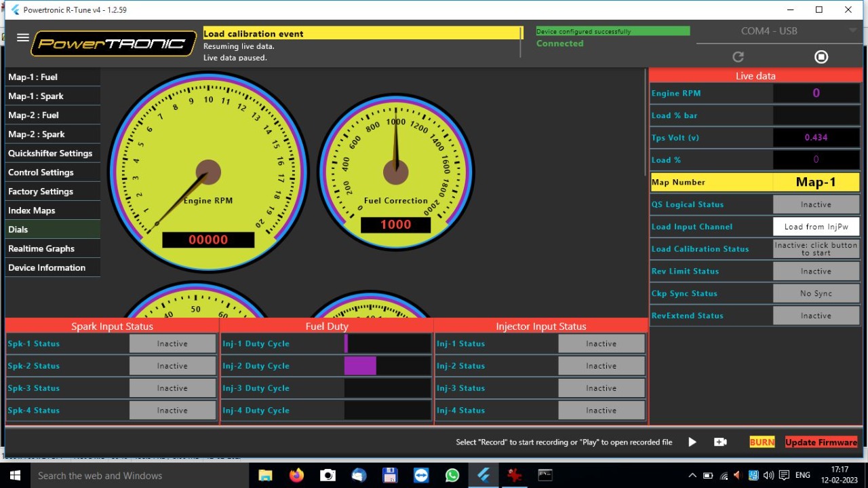
Task: Click the BURN button
Action: point(762,442)
